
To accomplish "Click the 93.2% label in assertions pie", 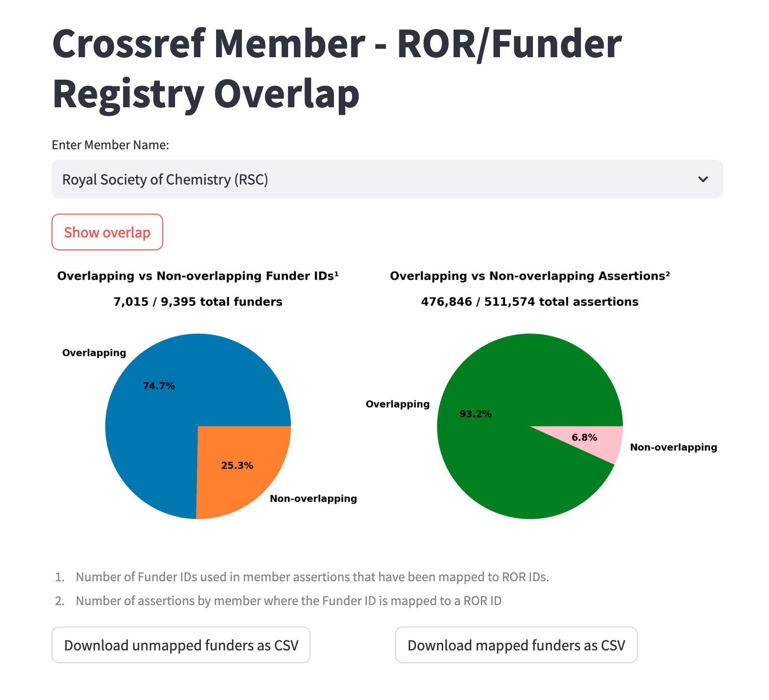I will point(475,414).
